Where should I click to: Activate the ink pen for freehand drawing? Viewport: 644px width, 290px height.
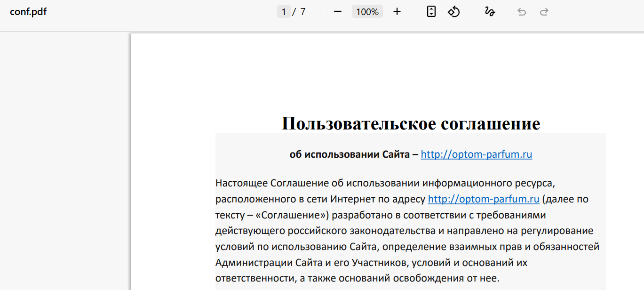click(x=489, y=11)
